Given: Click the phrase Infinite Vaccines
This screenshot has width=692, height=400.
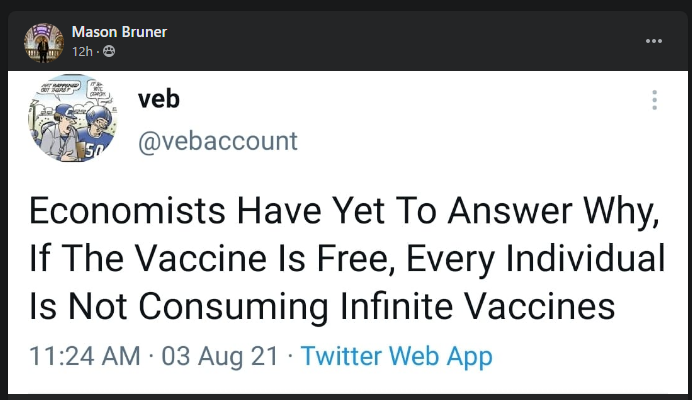Looking at the screenshot, I should point(478,306).
